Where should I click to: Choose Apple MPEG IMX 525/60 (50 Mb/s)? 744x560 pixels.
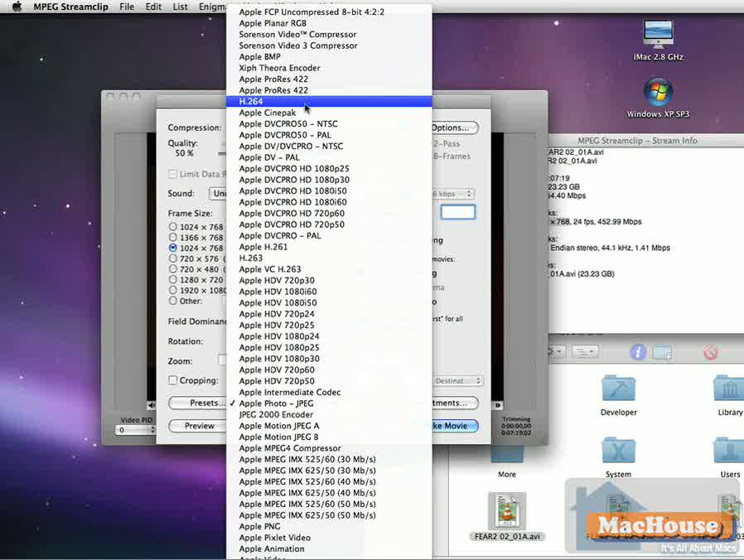tap(329, 504)
